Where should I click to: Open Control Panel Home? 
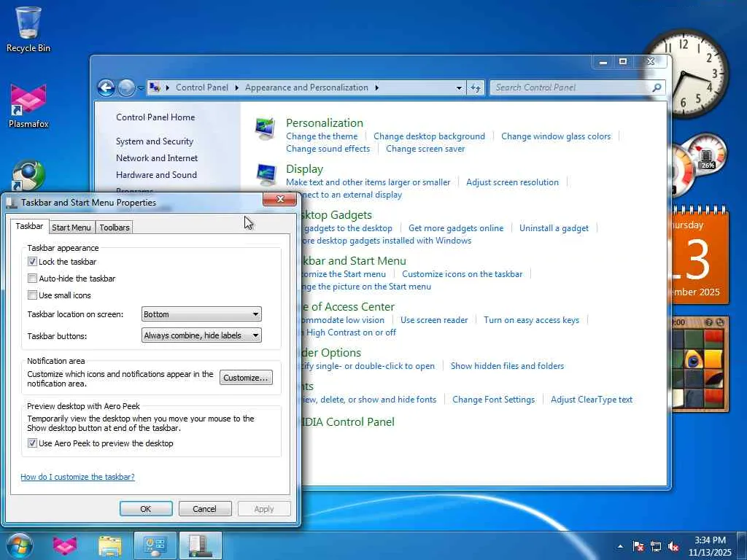click(155, 117)
